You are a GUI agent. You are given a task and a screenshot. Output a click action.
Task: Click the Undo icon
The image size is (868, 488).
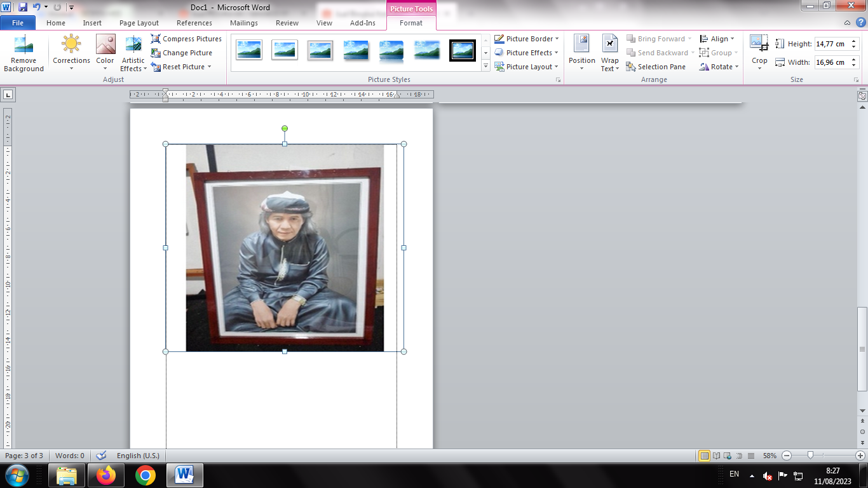(x=36, y=7)
